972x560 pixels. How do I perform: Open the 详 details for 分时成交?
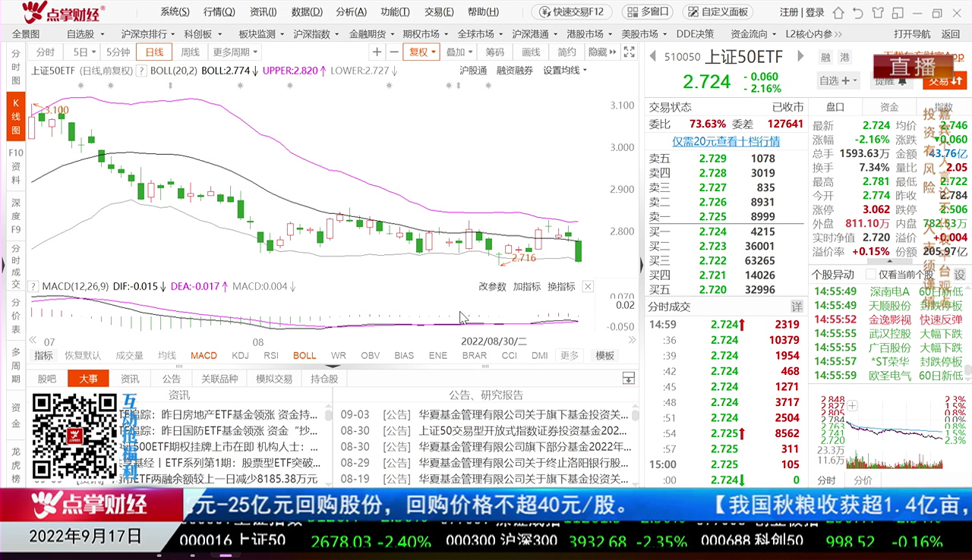[x=797, y=307]
